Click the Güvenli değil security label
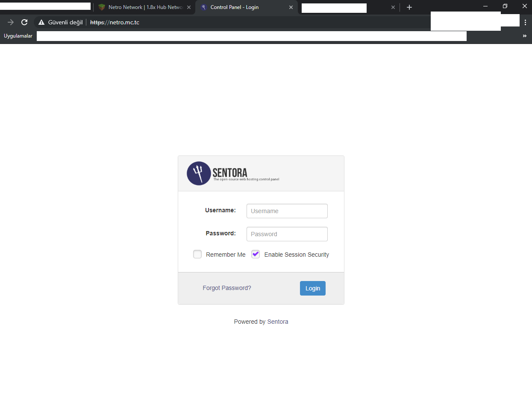 [x=65, y=22]
